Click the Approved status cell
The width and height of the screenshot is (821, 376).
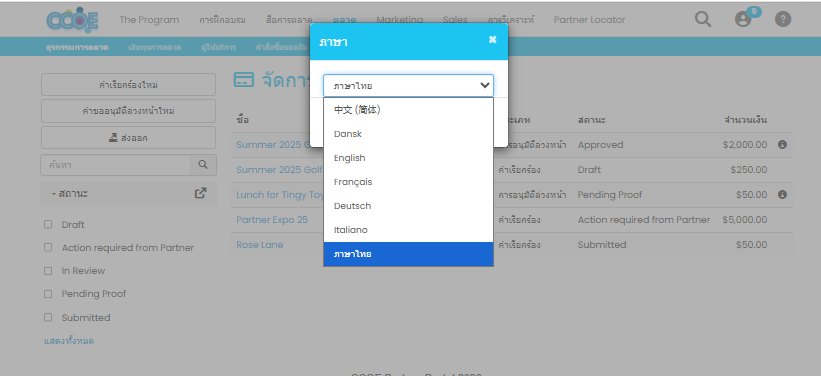pos(601,145)
